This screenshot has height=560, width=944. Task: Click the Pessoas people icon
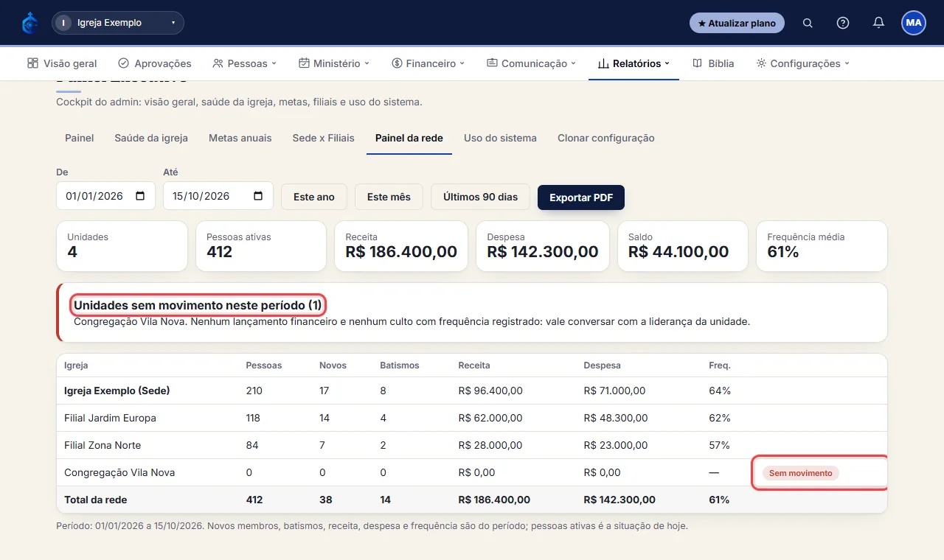point(218,63)
